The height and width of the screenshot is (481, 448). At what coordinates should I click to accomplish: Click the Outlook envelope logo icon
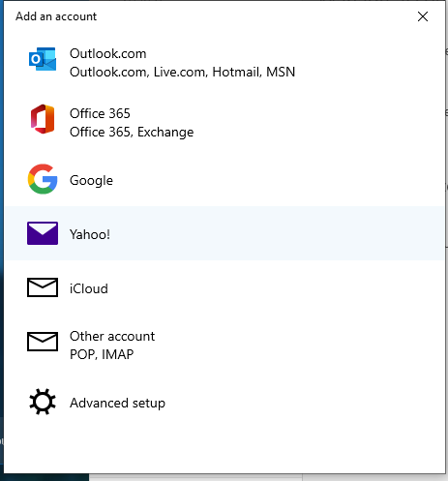(43, 59)
